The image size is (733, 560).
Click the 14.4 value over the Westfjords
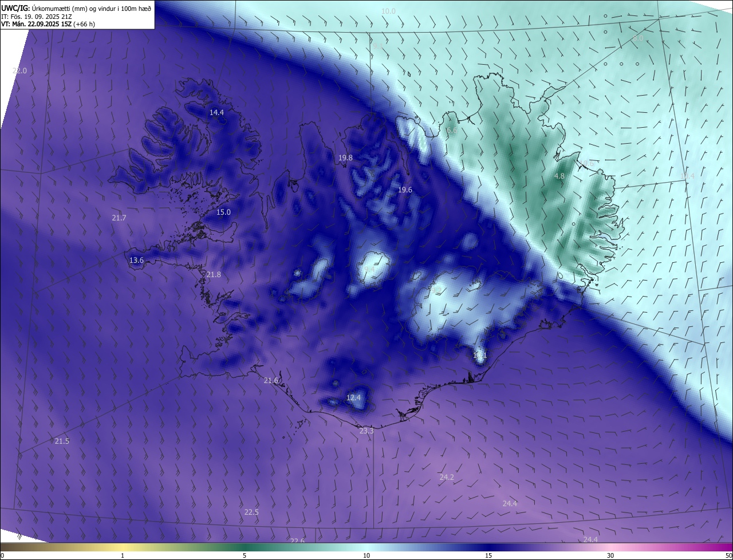(216, 113)
